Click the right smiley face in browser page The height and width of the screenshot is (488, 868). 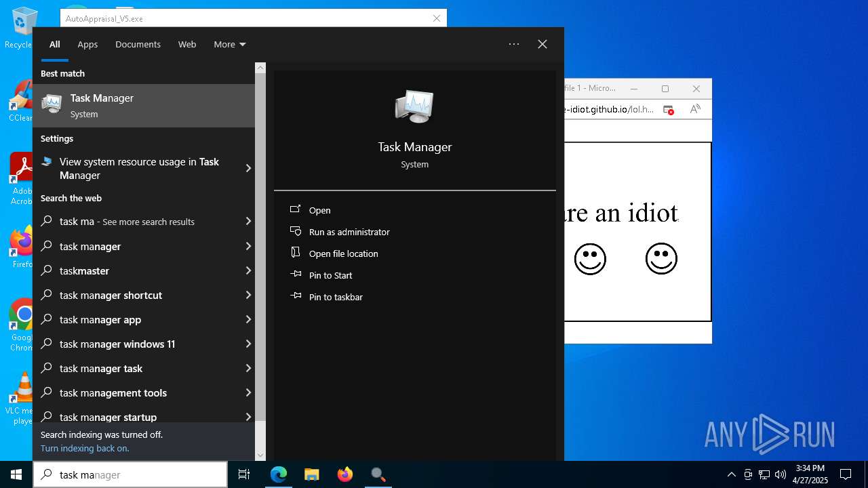pyautogui.click(x=661, y=258)
